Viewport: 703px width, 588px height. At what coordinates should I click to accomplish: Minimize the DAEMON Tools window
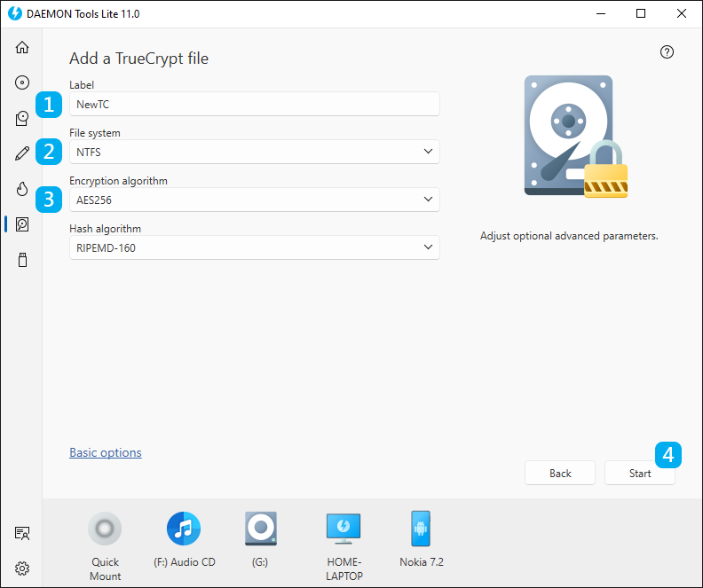click(x=601, y=13)
